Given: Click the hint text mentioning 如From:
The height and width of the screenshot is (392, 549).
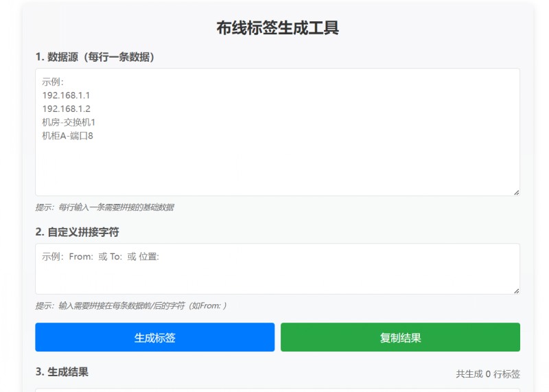Looking at the screenshot, I should 130,305.
